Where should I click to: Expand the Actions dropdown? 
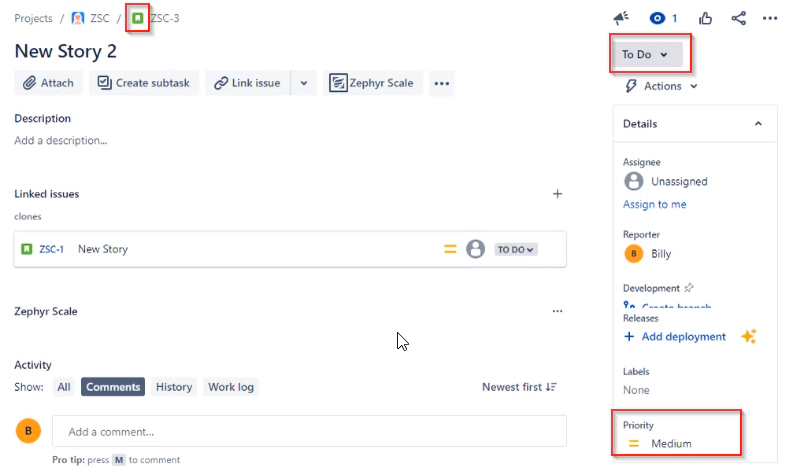click(662, 86)
